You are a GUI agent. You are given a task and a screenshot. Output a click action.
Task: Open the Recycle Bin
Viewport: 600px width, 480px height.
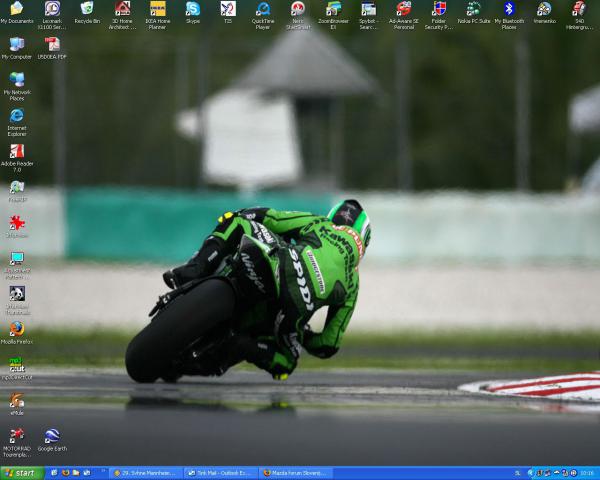87,9
